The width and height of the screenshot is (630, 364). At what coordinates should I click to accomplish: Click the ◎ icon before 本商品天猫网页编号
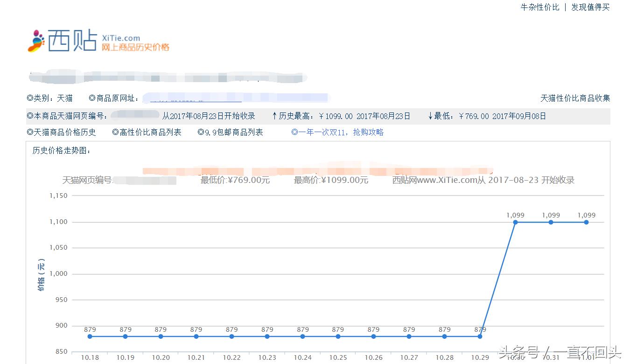pos(30,116)
